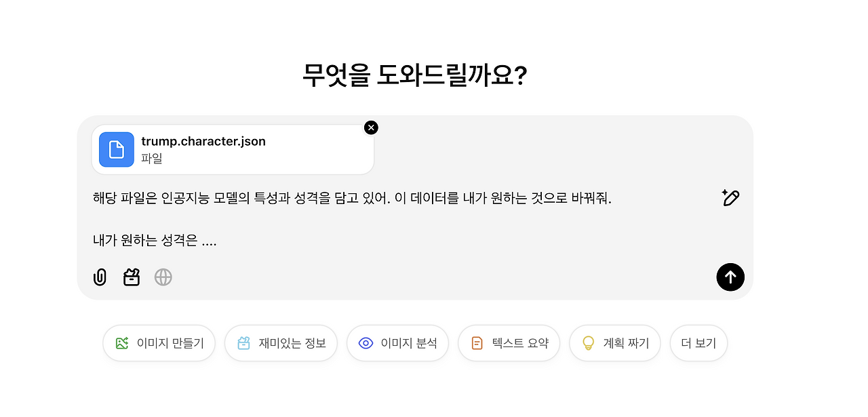Click the blue file icon of the attachment
Image resolution: width=868 pixels, height=417 pixels.
[x=117, y=149]
